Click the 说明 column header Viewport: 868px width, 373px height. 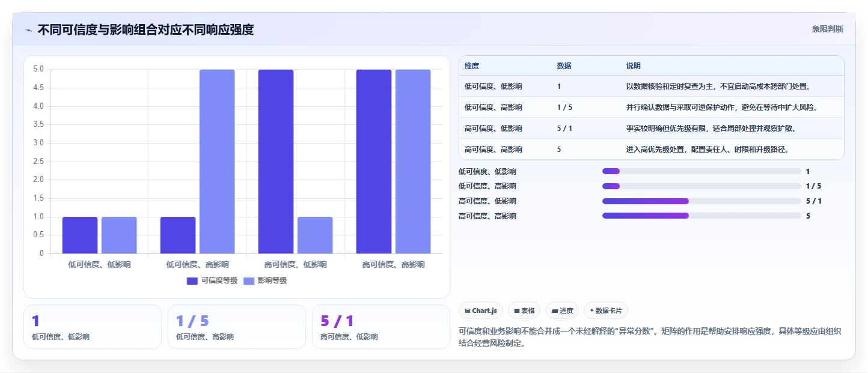click(634, 65)
